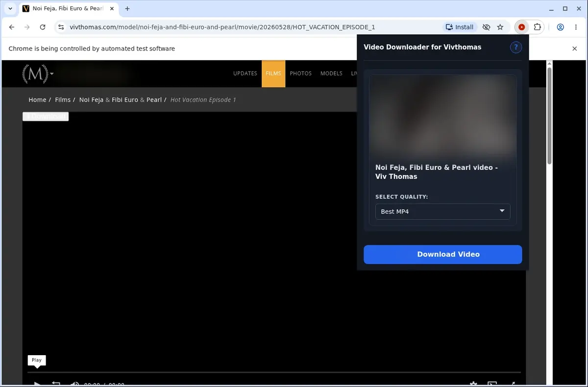The width and height of the screenshot is (588, 387).
Task: Click the crossed-out eye icon in the address bar
Action: tap(486, 27)
